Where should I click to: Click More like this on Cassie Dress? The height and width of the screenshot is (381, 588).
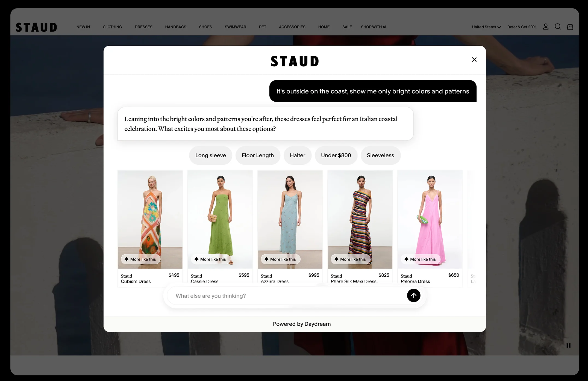(210, 259)
